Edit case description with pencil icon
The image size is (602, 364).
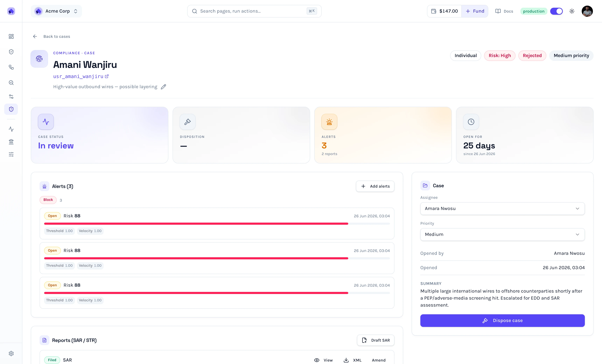[x=163, y=87]
